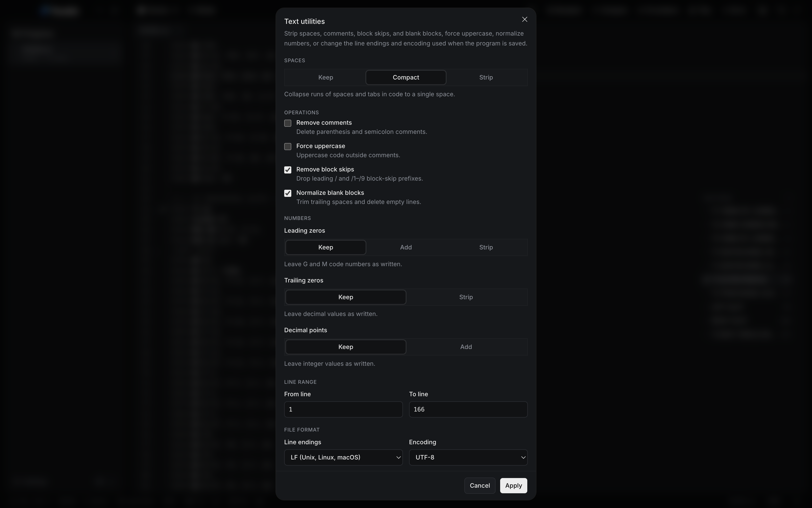The height and width of the screenshot is (508, 812).
Task: Click the Force uppercase label text
Action: tap(320, 146)
